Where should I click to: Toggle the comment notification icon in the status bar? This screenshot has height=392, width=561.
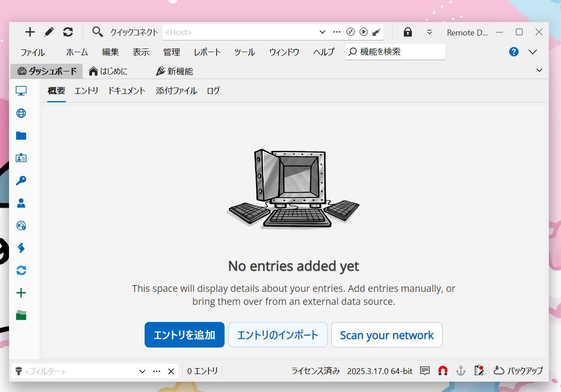coord(424,370)
